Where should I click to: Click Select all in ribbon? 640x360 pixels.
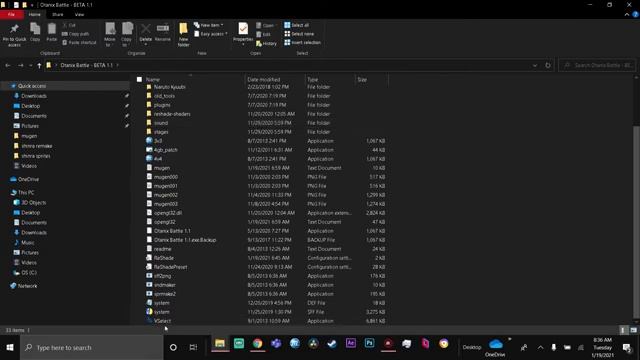297,25
